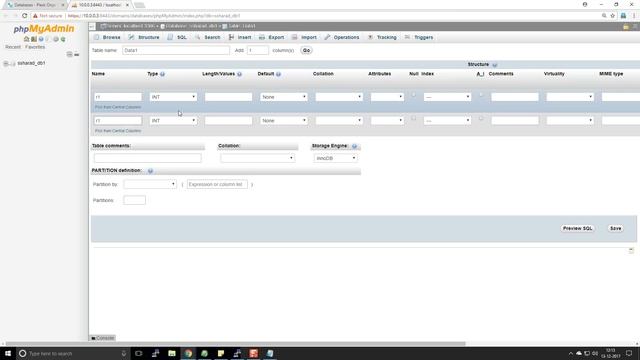Image resolution: width=640 pixels, height=360 pixels.
Task: Open the Search tab
Action: (208, 37)
